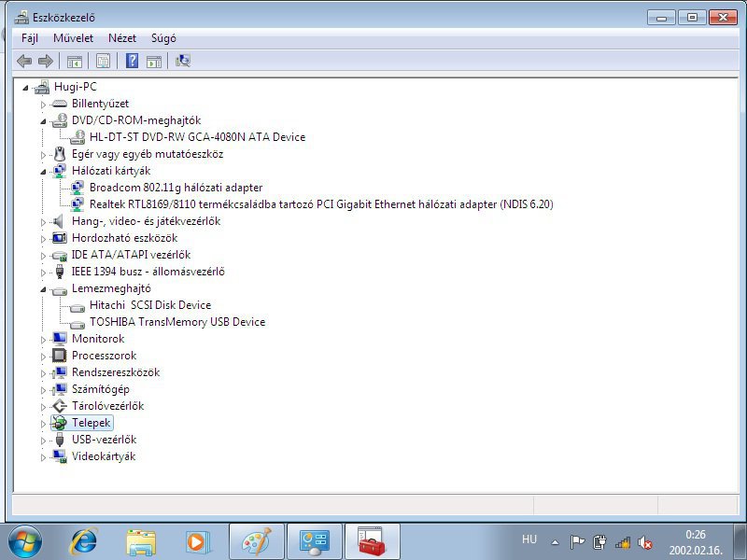Open the Fájl menu

click(x=30, y=38)
